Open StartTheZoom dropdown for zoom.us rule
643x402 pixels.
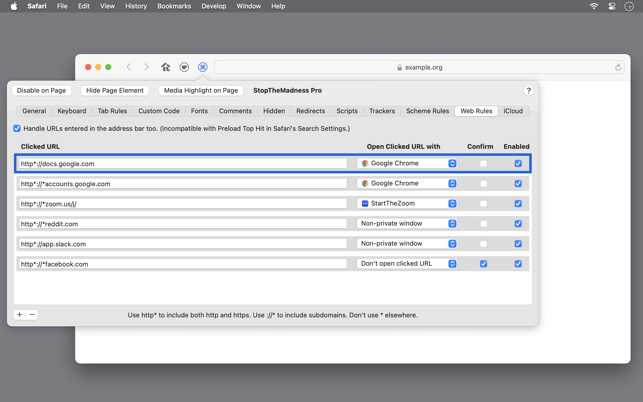click(x=407, y=203)
